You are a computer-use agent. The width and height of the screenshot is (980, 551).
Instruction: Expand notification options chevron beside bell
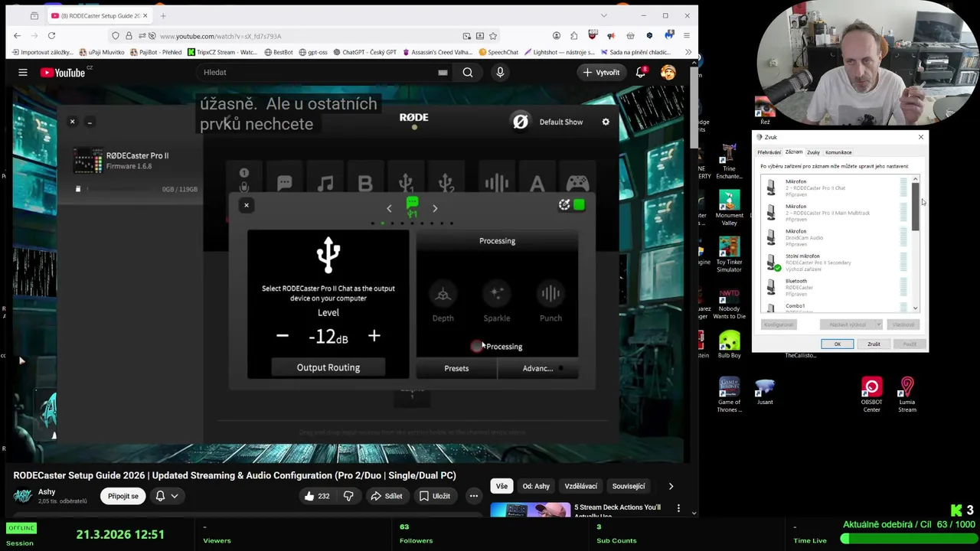(175, 496)
